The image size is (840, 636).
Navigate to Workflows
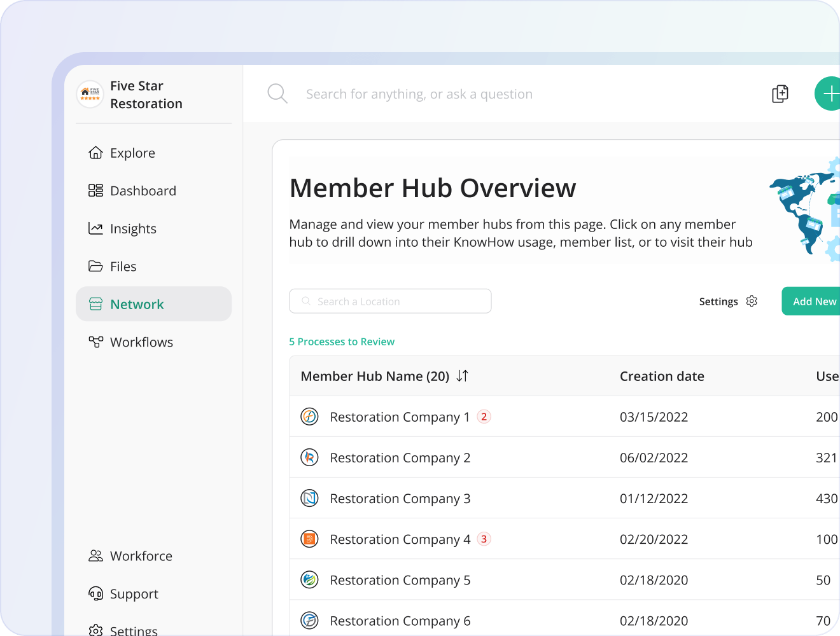tap(141, 342)
